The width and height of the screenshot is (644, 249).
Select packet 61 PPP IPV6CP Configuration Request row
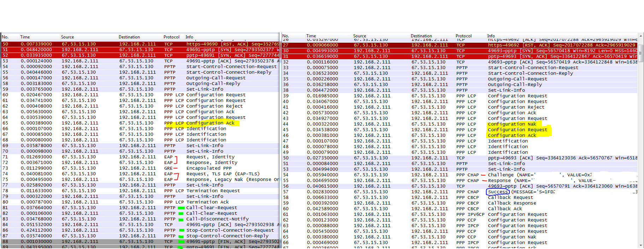tap(460, 214)
